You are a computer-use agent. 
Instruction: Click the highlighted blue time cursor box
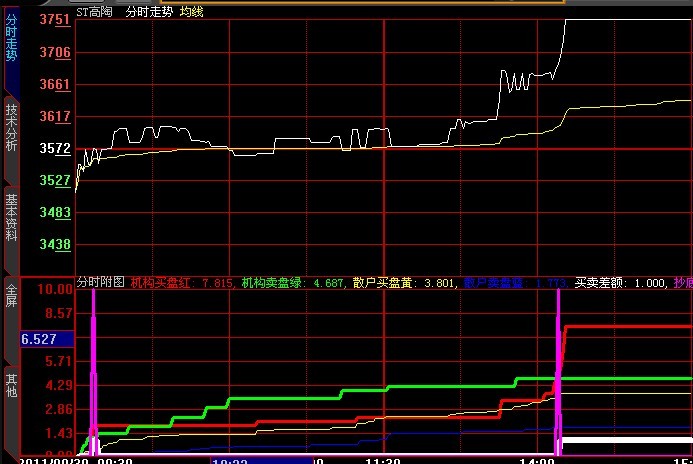point(262,460)
